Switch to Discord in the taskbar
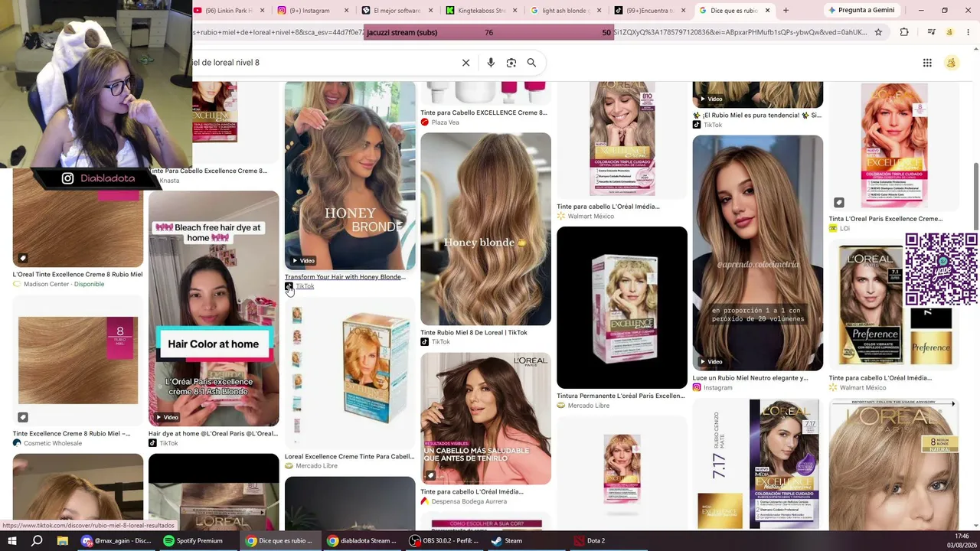Image resolution: width=980 pixels, height=551 pixels. click(x=116, y=540)
